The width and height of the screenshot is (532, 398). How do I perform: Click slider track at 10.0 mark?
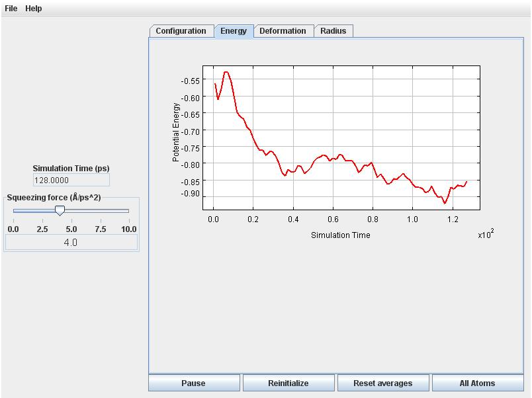point(129,211)
